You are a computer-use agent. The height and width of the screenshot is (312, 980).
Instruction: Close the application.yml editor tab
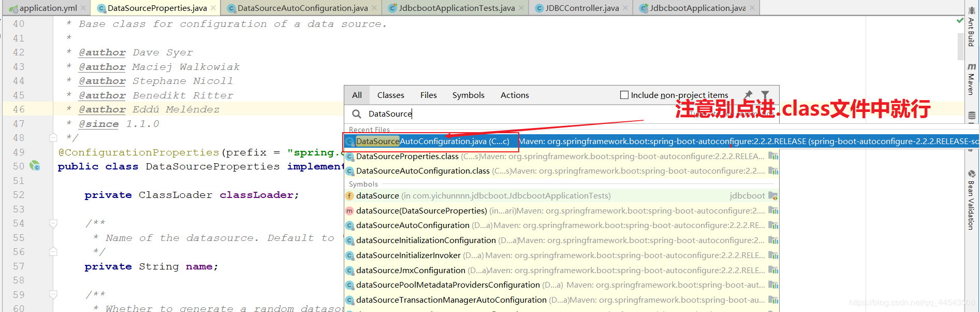pyautogui.click(x=83, y=8)
